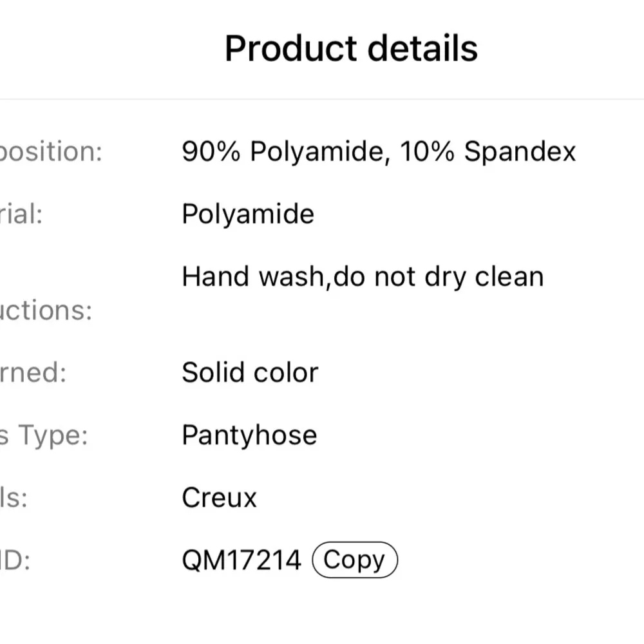Click the Pantyhose type value
Viewport: 644px width, 644px height.
[x=249, y=435]
